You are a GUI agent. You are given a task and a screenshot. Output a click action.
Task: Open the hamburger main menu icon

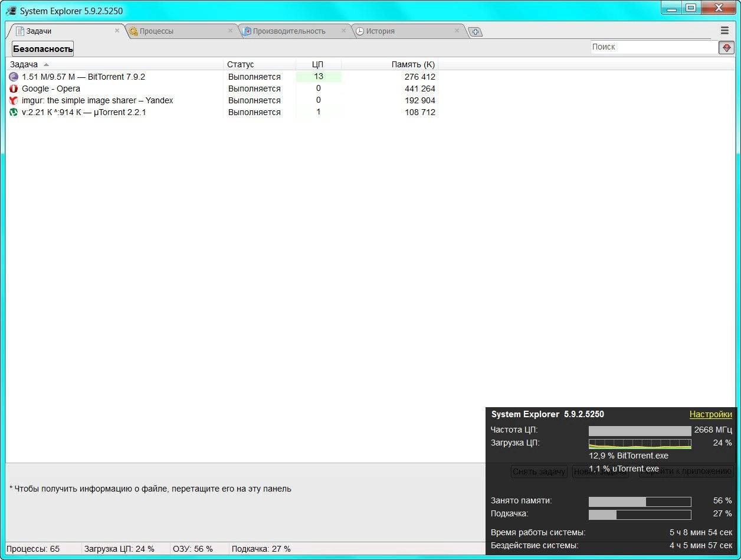724,31
